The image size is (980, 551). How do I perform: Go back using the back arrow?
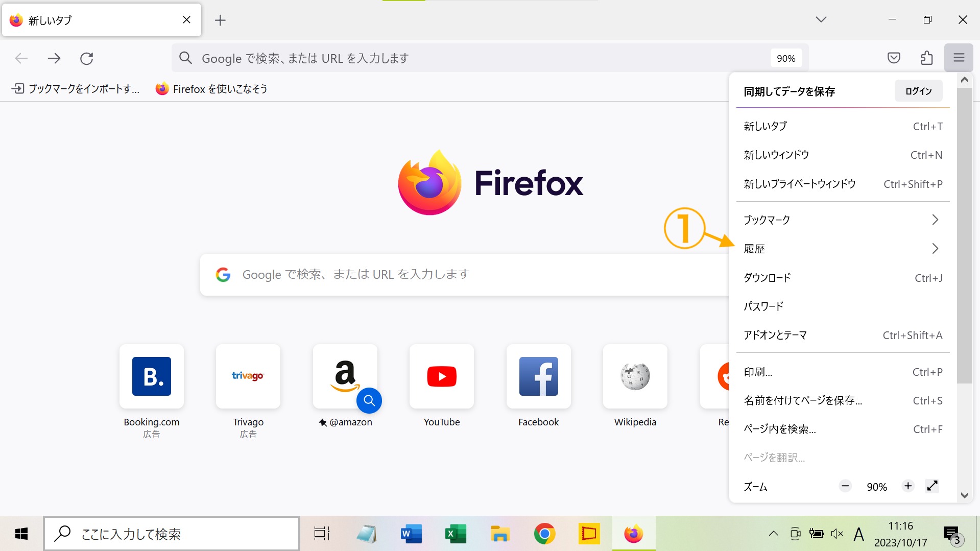[21, 58]
